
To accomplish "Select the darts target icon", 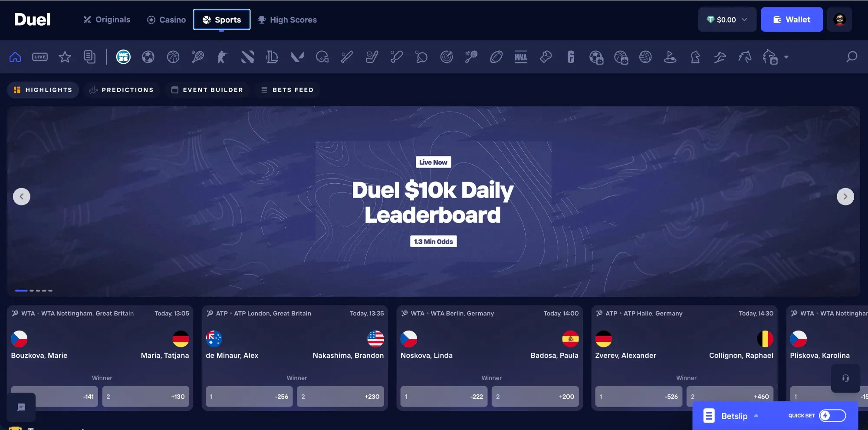I will tap(447, 57).
